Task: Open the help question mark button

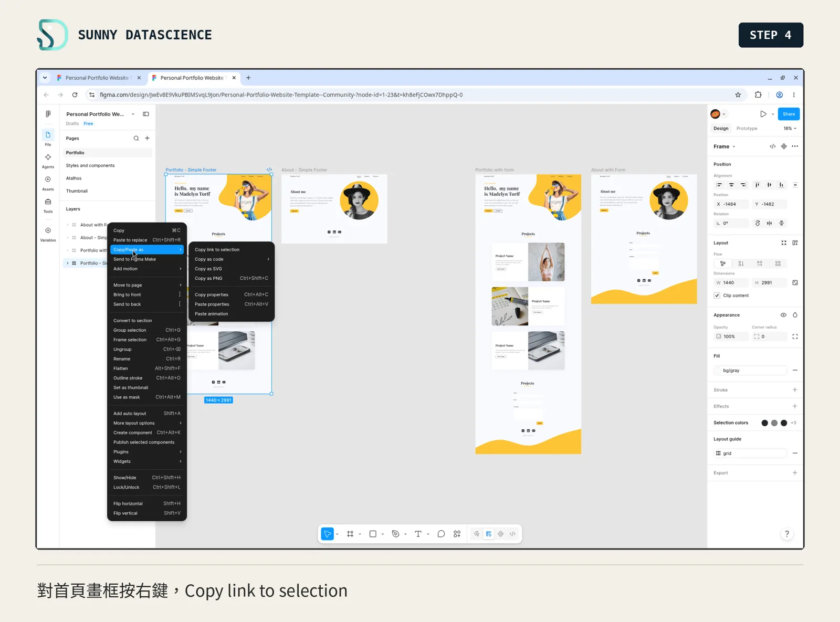Action: [x=787, y=534]
